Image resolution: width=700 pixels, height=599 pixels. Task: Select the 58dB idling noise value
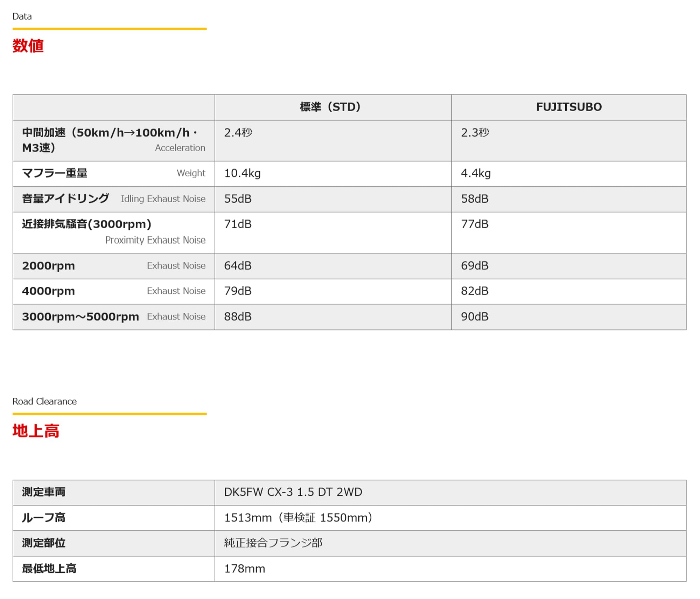tap(475, 199)
